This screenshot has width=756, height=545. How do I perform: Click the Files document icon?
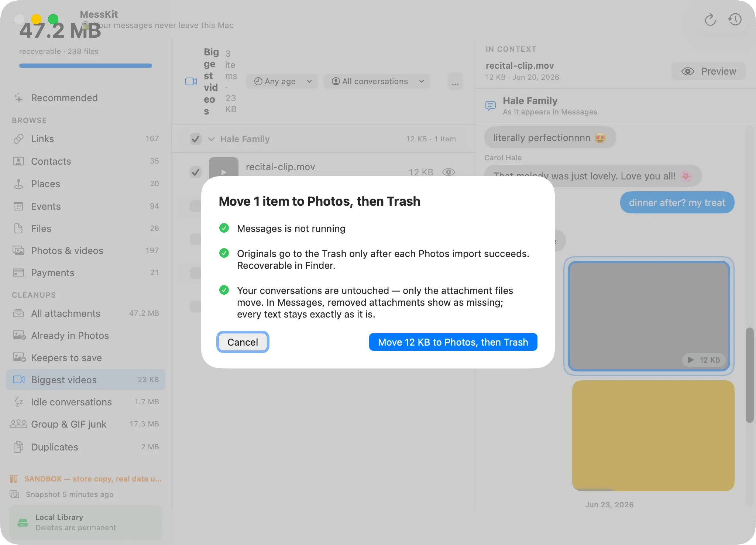(x=18, y=229)
